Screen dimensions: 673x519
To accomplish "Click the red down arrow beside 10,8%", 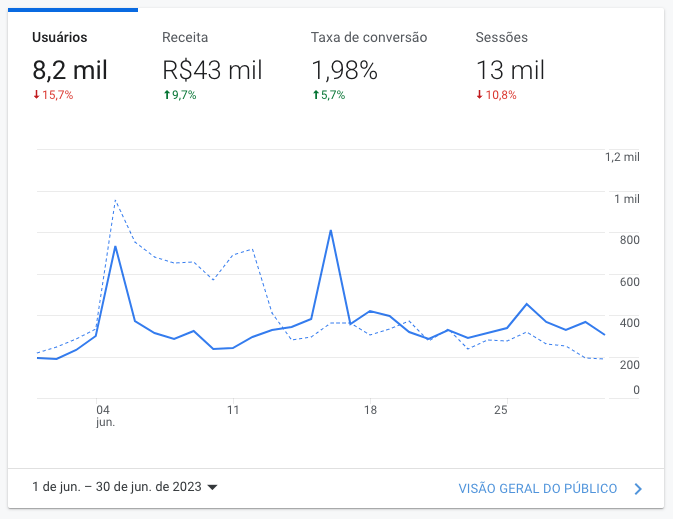I will coord(479,96).
